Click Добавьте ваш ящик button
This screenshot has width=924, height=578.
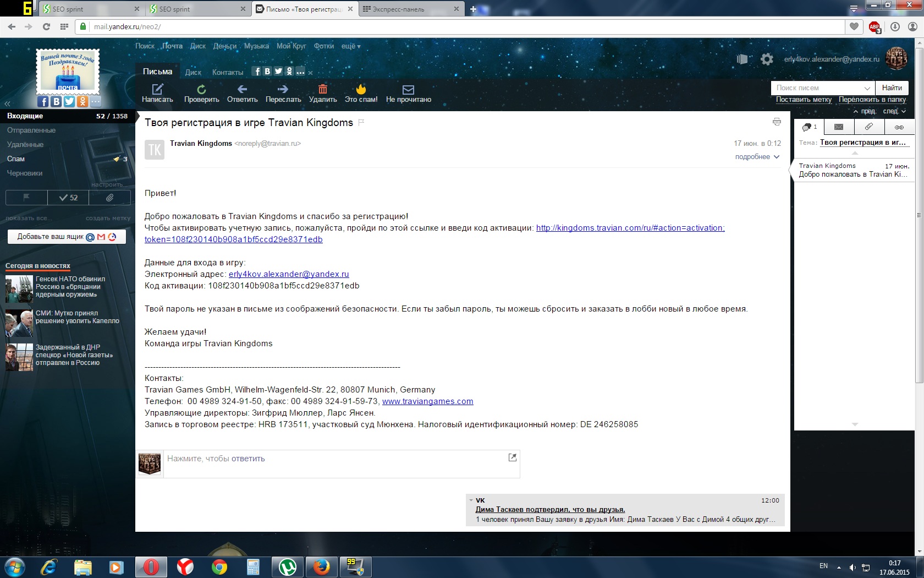pos(67,237)
